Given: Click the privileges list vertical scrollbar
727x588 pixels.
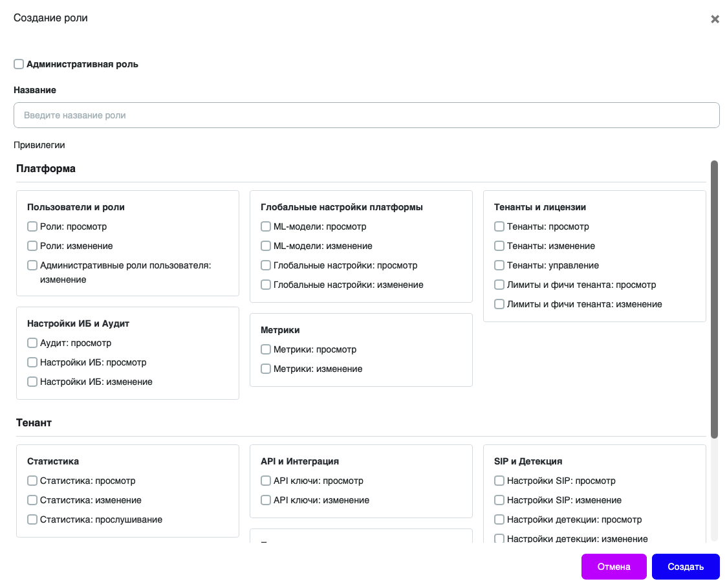Looking at the screenshot, I should (x=714, y=299).
